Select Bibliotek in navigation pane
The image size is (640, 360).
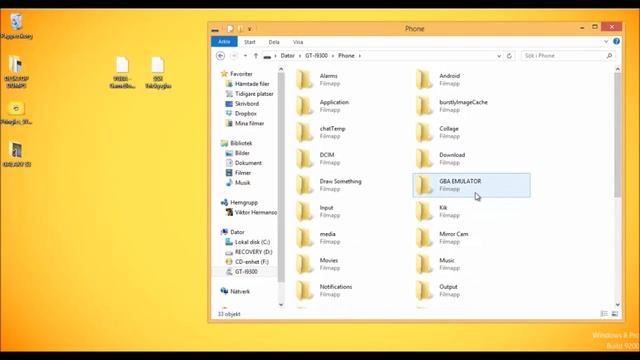241,143
